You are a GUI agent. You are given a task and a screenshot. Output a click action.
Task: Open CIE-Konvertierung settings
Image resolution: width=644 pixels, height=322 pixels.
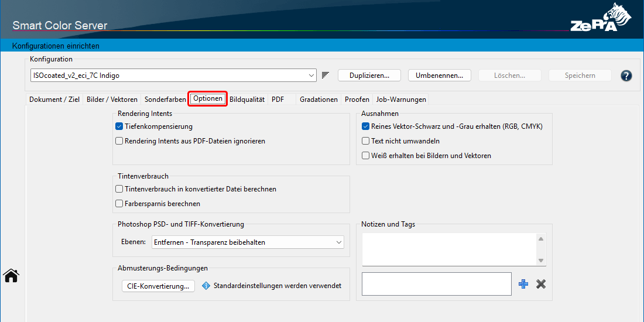pyautogui.click(x=158, y=286)
